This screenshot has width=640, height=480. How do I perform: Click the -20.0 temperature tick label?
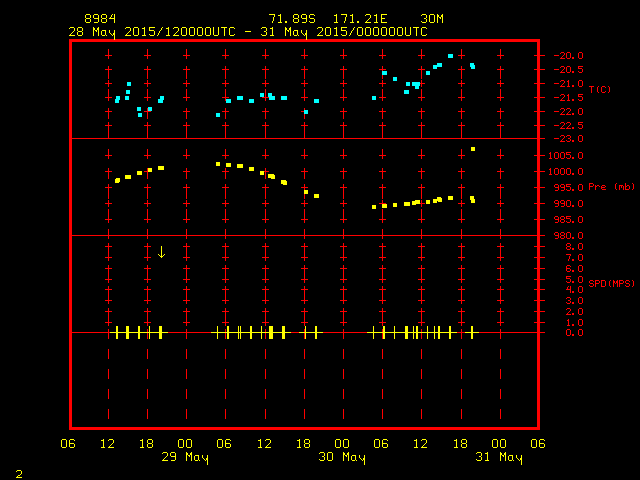click(x=568, y=56)
